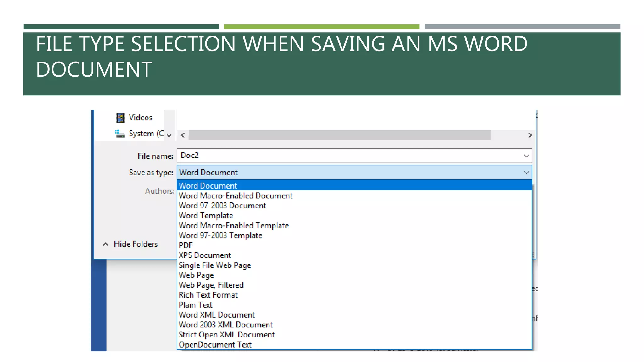Select the Web Page option

pos(354,275)
